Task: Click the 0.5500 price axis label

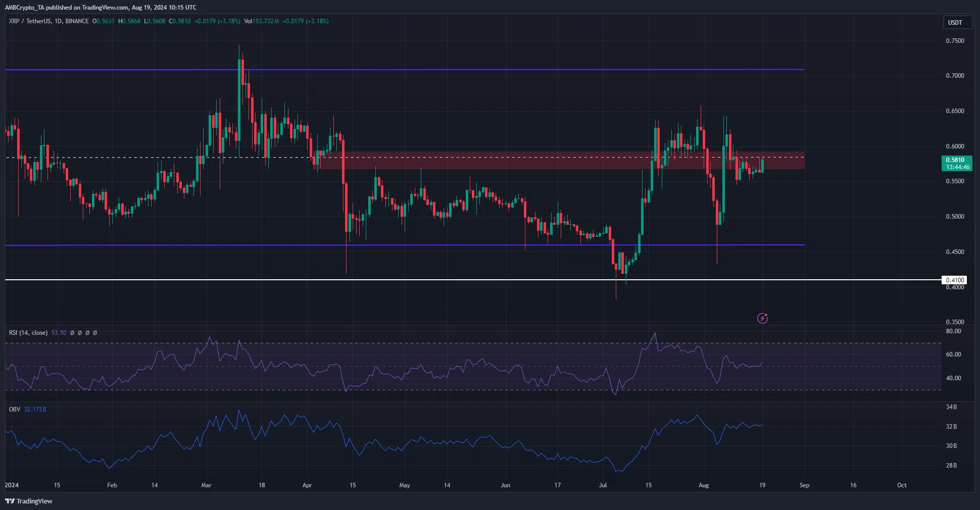Action: tap(955, 181)
